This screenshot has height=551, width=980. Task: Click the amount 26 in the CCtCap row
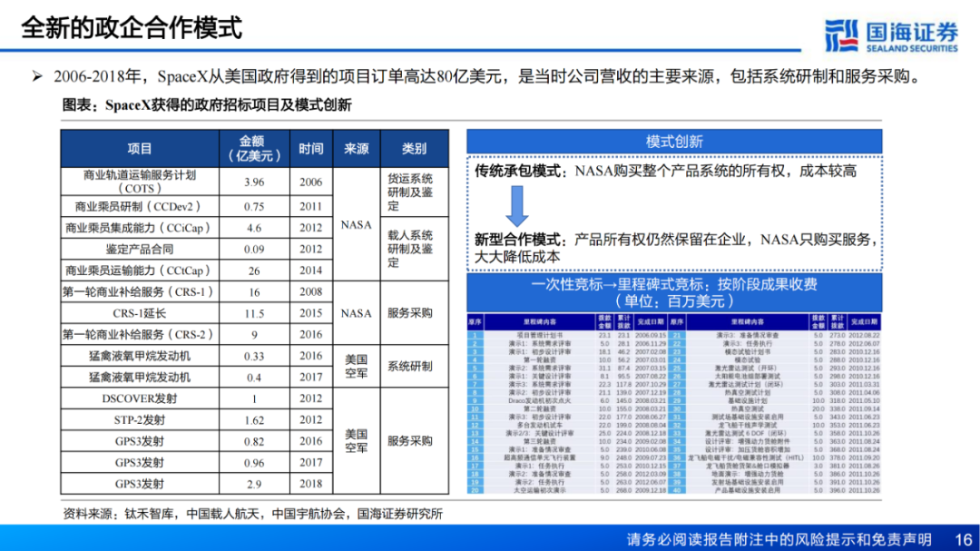(254, 271)
